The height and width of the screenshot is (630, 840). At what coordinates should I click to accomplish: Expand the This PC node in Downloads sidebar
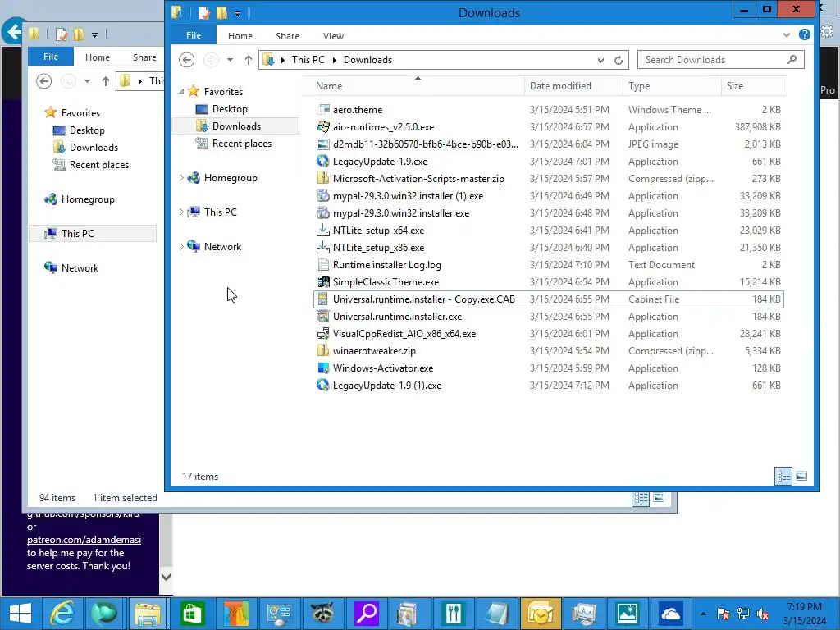[x=181, y=212]
